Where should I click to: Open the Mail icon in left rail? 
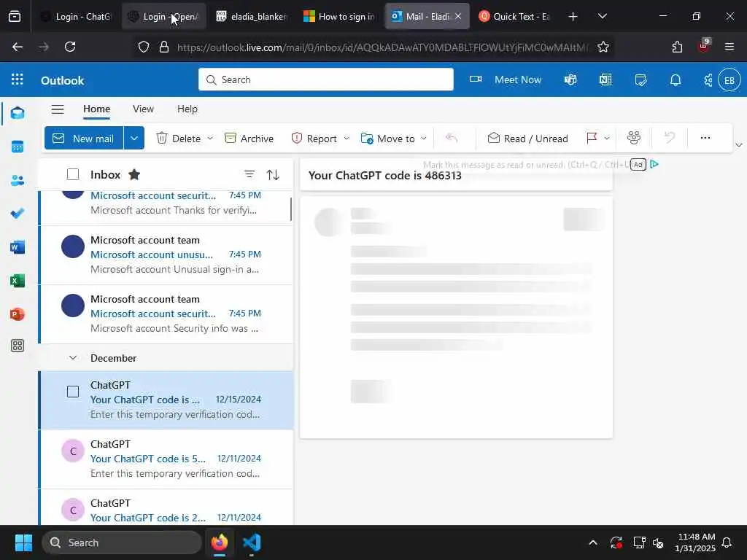[18, 113]
